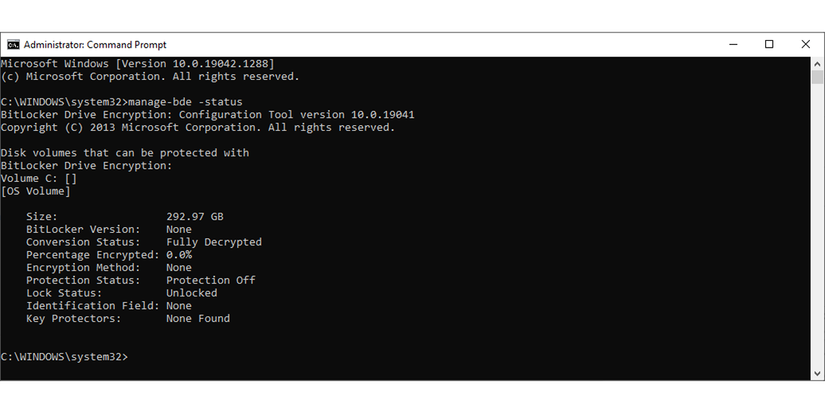Click the 'Administrator: Command Prompt' title text
The width and height of the screenshot is (825, 413).
pos(95,45)
